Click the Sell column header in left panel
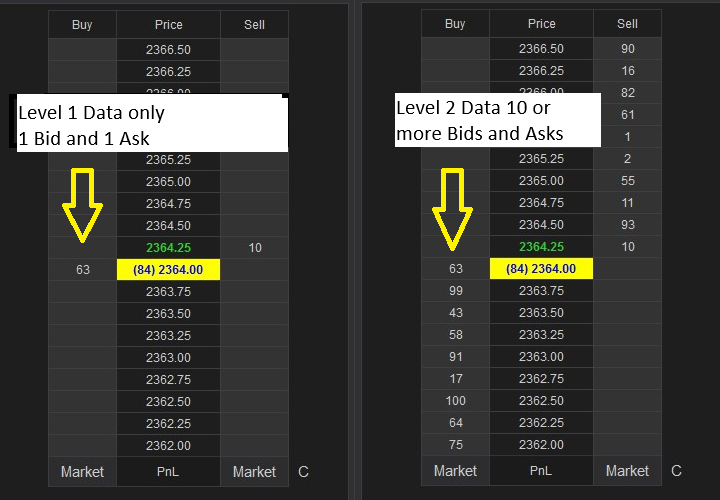This screenshot has height=500, width=720. coord(254,24)
